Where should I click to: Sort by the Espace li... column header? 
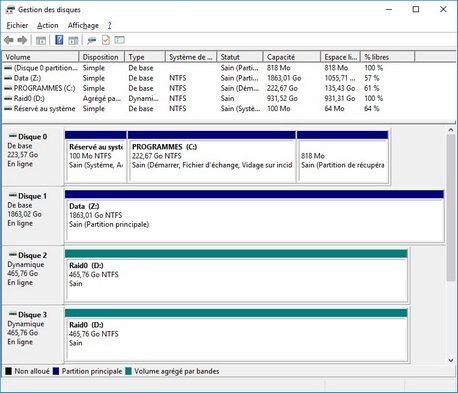[x=341, y=57]
